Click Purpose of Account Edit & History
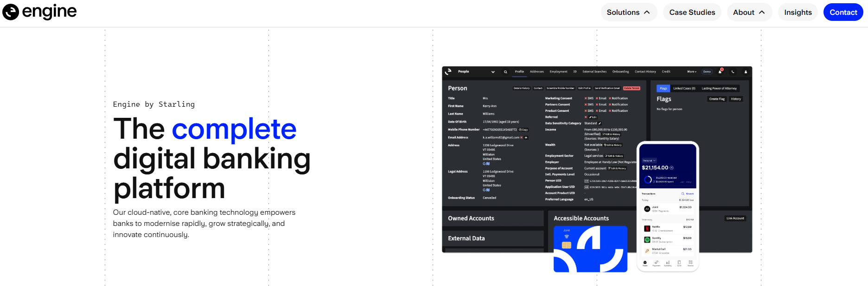Image resolution: width=868 pixels, height=289 pixels. tap(617, 168)
